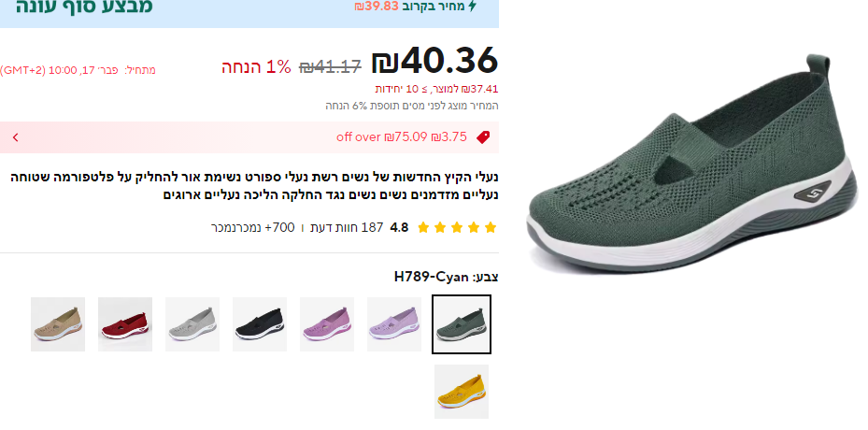Open the ₪3.75 off over ₪75.09 offer
Viewport: 868px width, 430px height.
(x=402, y=136)
